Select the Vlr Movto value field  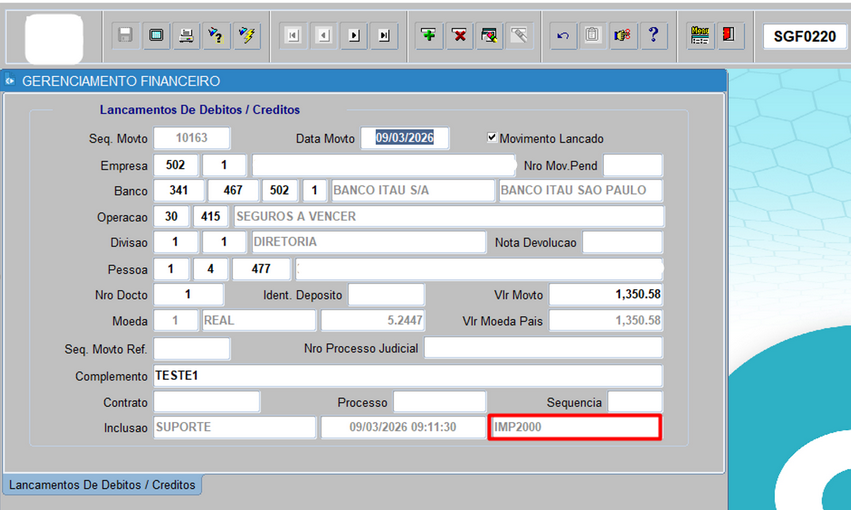coord(605,295)
